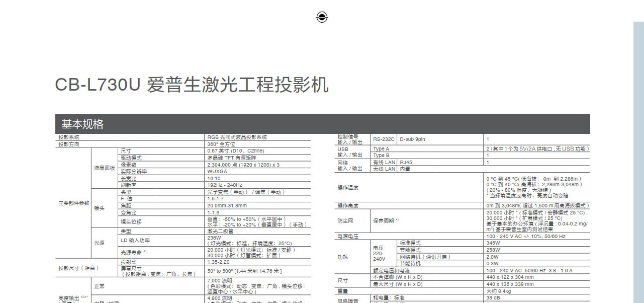Click the 液晶面板 category cell
Screen dimensions: 644x303
104,168
